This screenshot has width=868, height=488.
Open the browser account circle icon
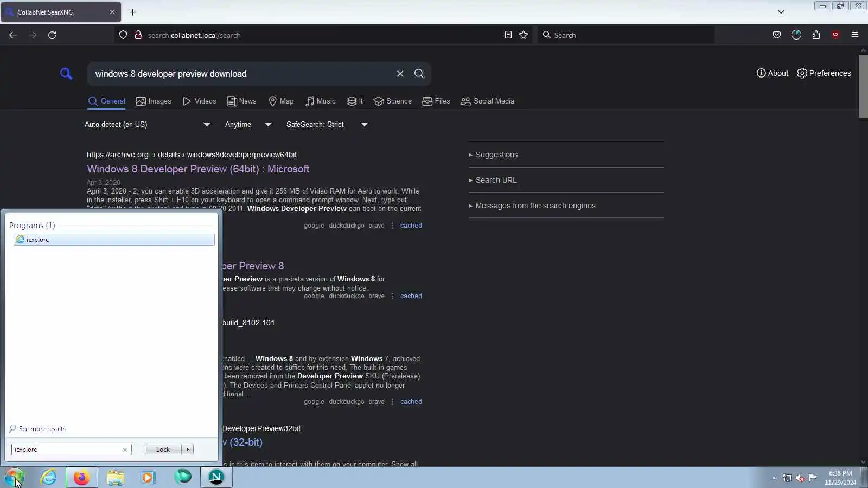click(796, 35)
